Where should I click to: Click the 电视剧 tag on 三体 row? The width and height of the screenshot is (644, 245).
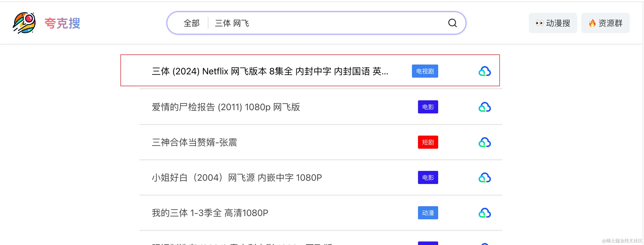(425, 71)
